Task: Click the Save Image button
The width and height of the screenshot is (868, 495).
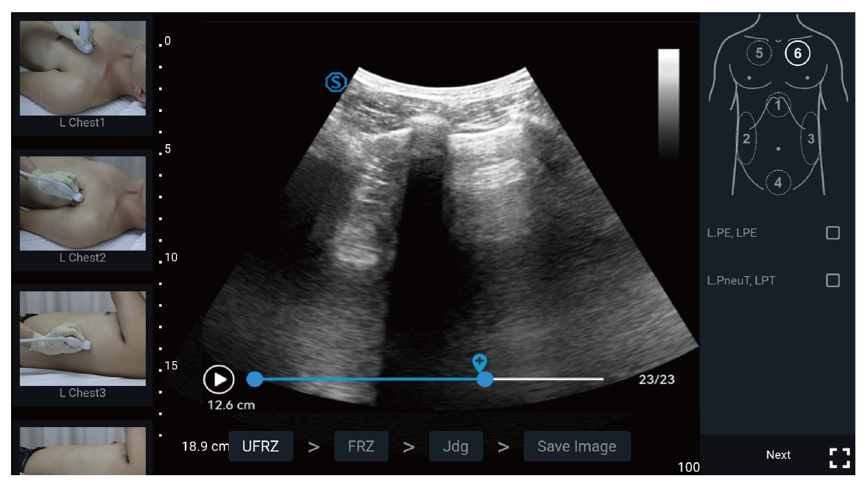Action: [x=577, y=446]
